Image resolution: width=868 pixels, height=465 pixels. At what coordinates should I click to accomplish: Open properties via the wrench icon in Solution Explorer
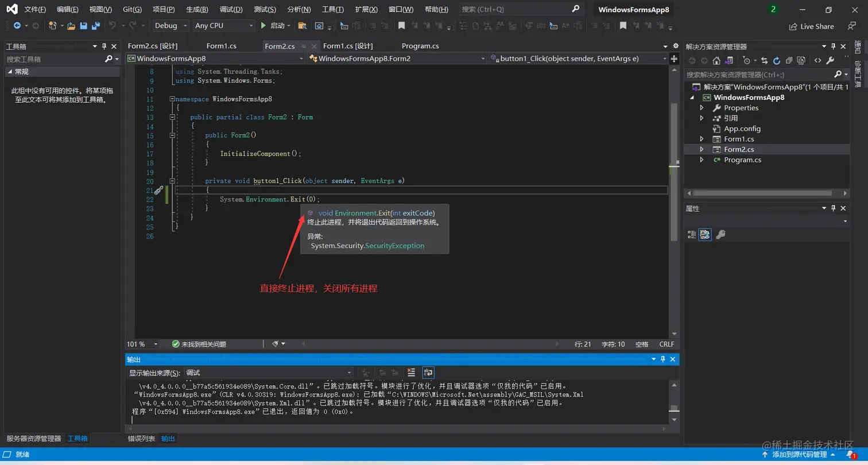point(830,60)
